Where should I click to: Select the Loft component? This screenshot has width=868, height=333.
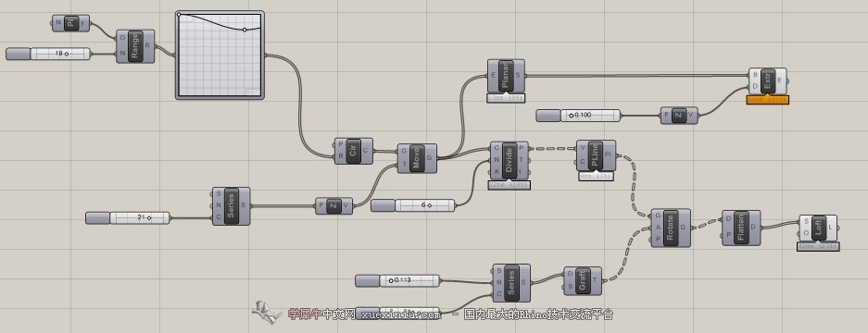[x=818, y=228]
